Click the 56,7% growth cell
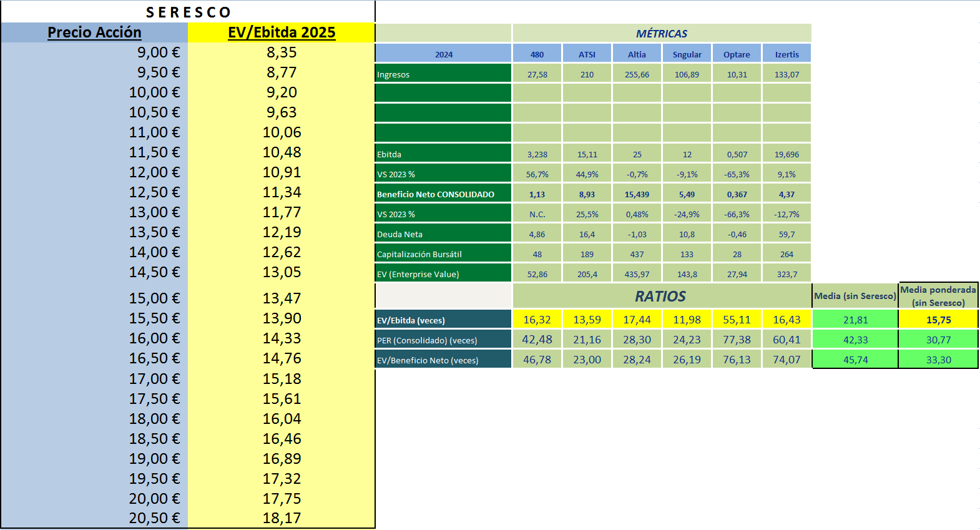Image resolution: width=980 pixels, height=530 pixels. 537,174
